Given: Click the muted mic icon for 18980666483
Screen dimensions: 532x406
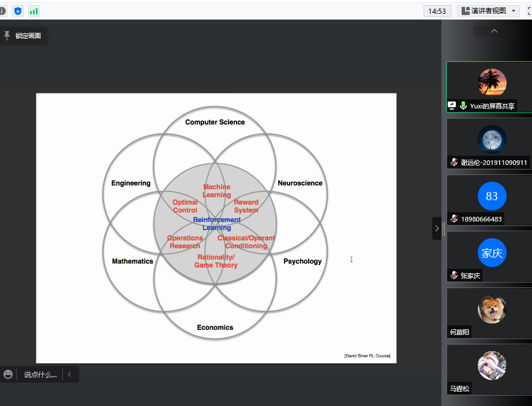Looking at the screenshot, I should coord(454,219).
